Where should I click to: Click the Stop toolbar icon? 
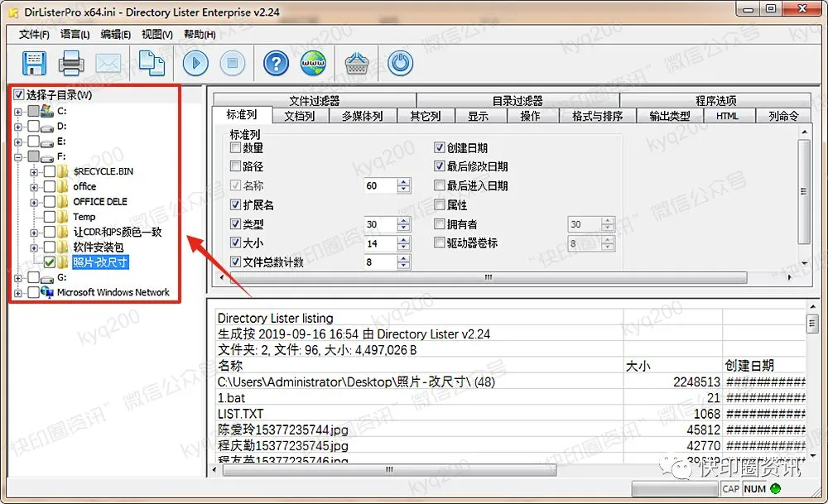click(233, 64)
